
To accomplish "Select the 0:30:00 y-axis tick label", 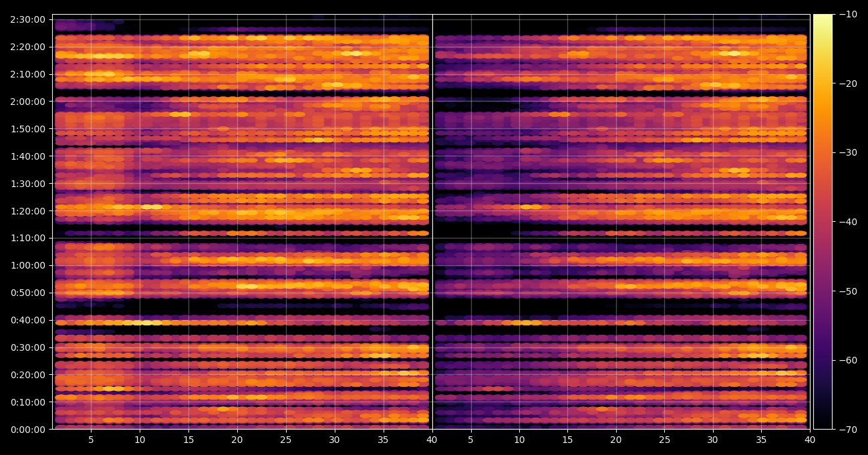I will pos(28,347).
